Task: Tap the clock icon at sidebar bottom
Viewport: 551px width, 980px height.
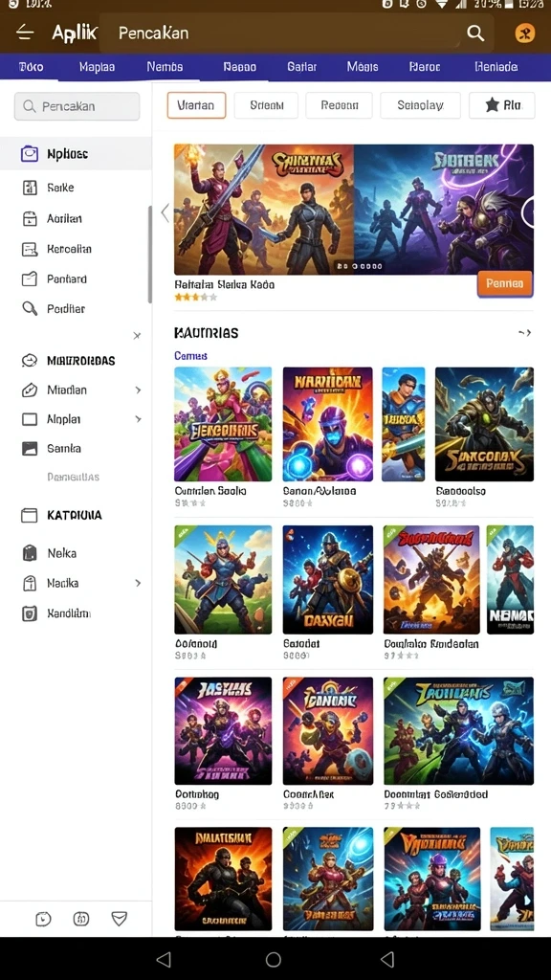Action: (43, 918)
